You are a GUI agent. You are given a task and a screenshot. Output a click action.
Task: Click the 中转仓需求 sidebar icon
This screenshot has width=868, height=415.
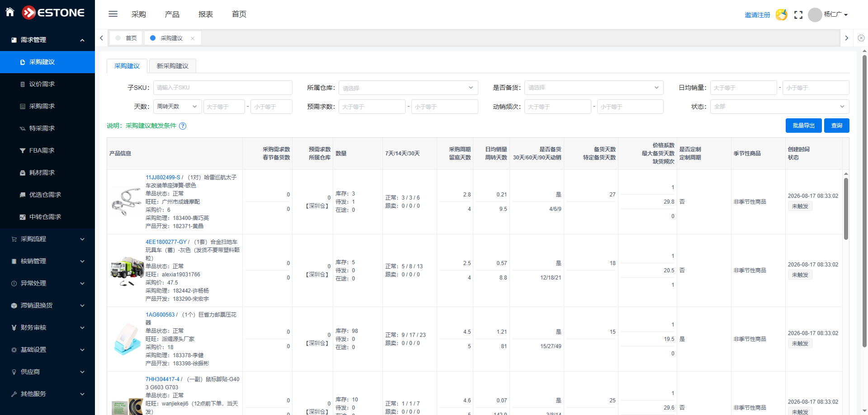tap(23, 217)
